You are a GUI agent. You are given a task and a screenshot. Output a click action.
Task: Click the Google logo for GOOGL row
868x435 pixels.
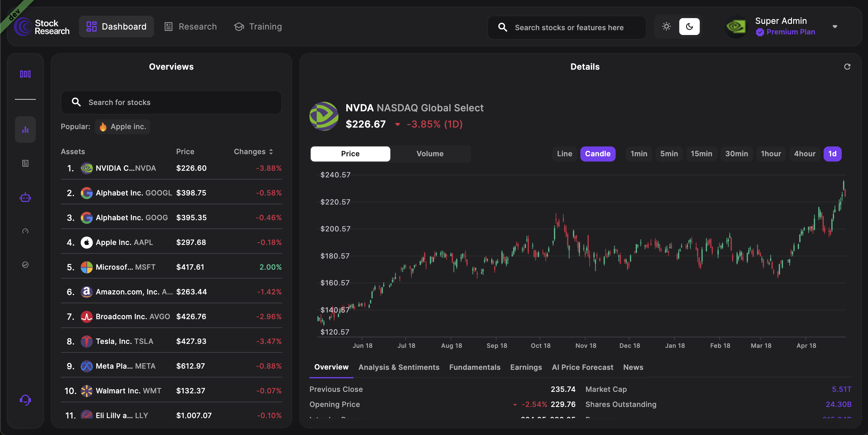coord(87,193)
